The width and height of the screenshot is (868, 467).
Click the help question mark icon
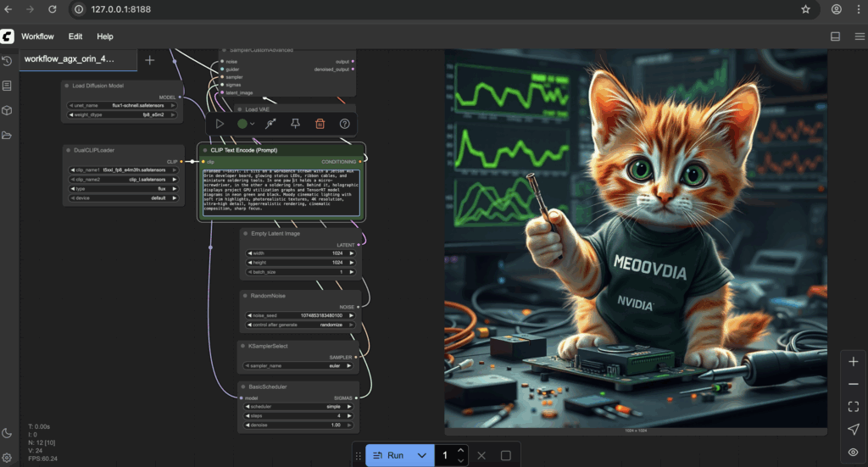(344, 124)
